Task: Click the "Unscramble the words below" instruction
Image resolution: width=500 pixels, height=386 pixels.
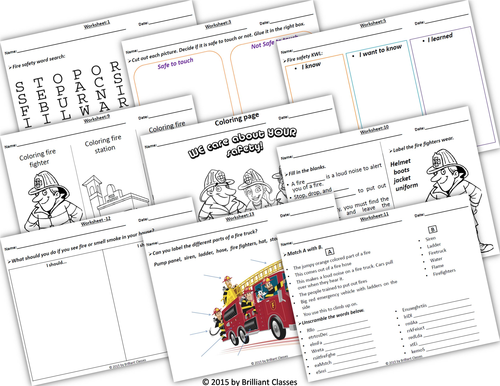Action: [333, 317]
